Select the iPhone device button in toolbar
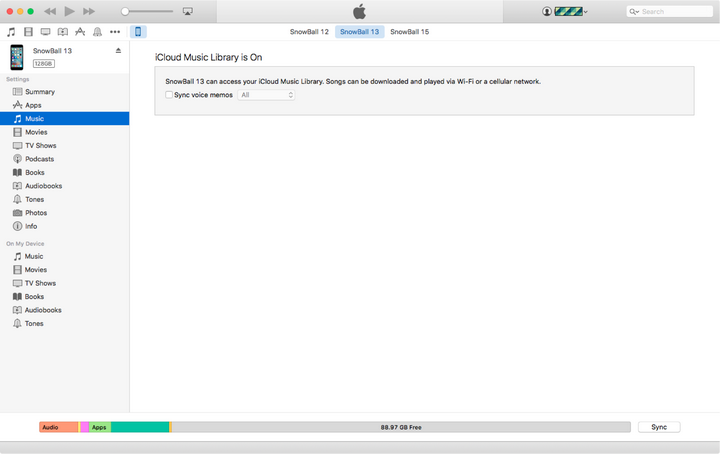This screenshot has width=720, height=454. coord(138,32)
